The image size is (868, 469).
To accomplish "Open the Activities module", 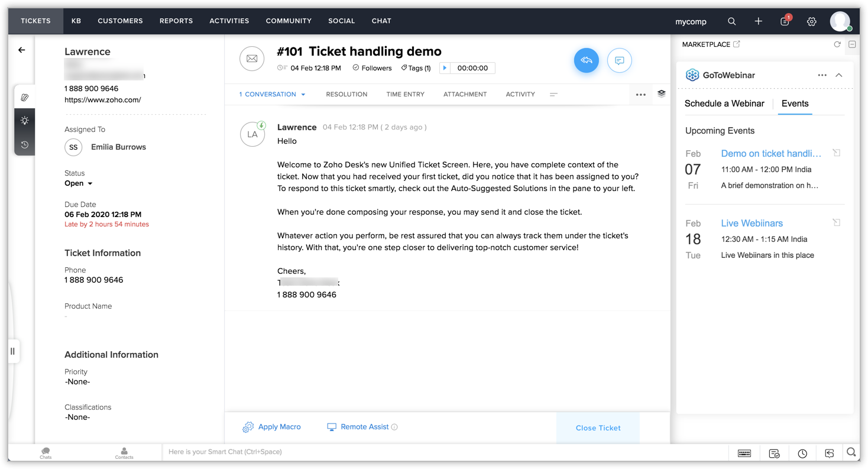I will (229, 21).
